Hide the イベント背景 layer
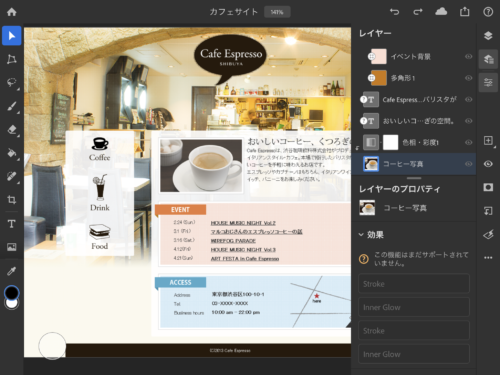The image size is (500, 375). [468, 56]
